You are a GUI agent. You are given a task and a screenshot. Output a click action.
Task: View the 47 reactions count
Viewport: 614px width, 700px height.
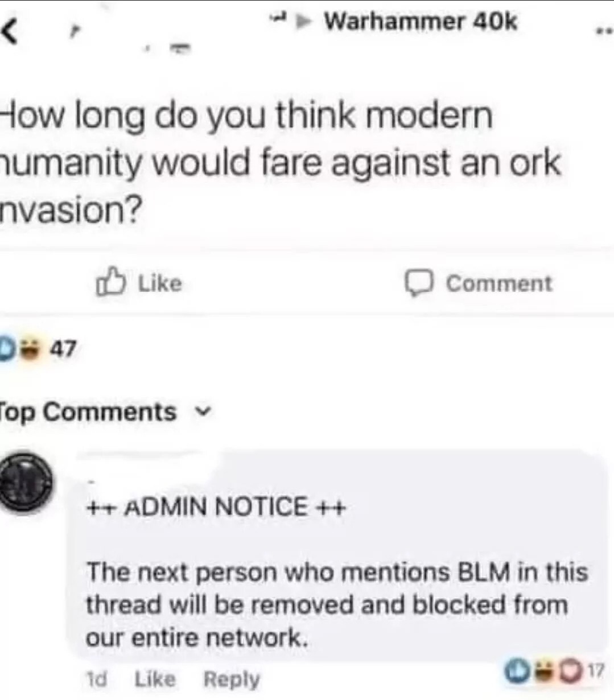click(x=63, y=348)
